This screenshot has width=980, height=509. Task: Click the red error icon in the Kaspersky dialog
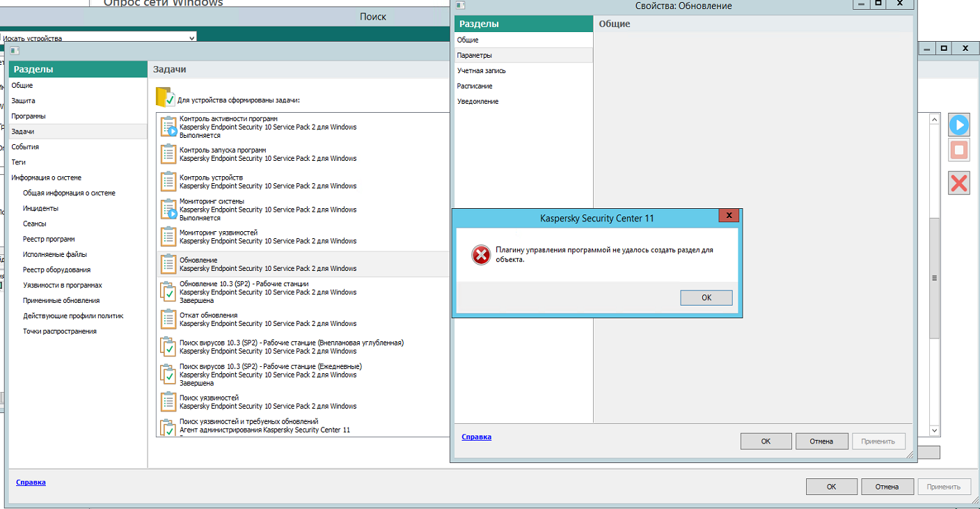pos(481,256)
